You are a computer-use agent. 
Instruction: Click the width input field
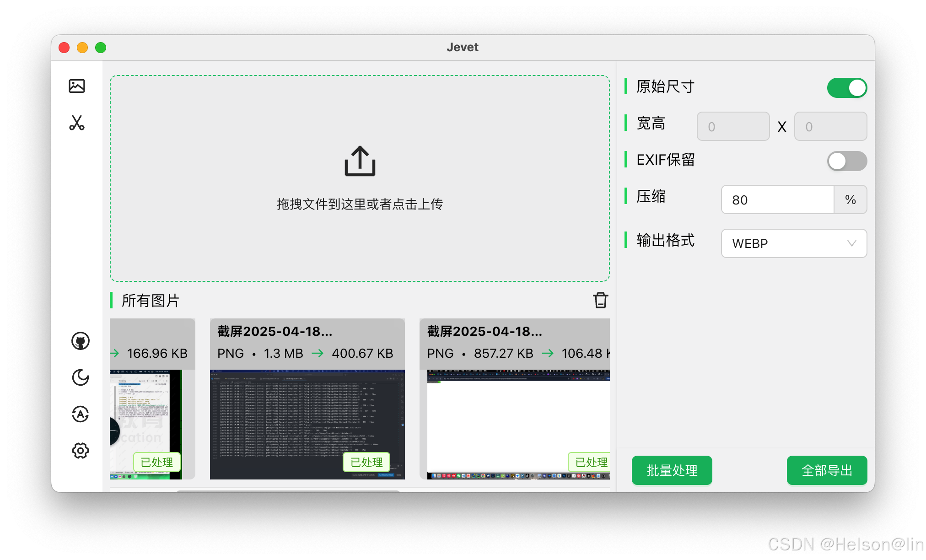(733, 126)
